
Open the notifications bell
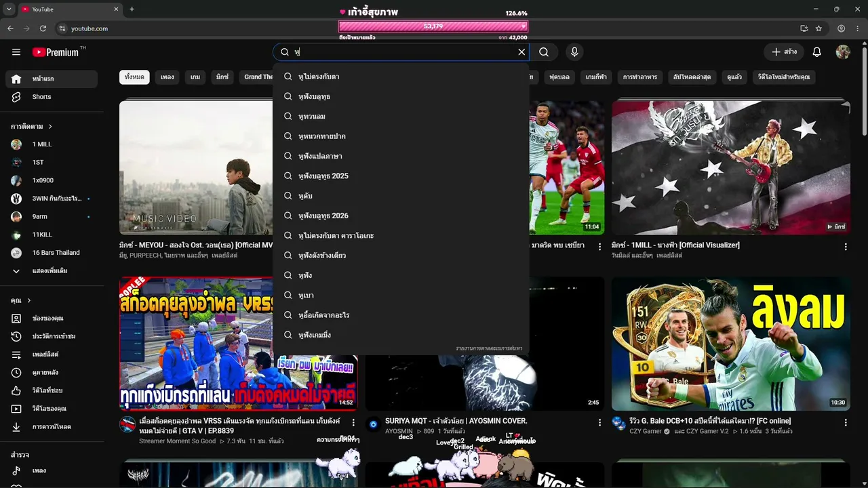[x=817, y=52]
